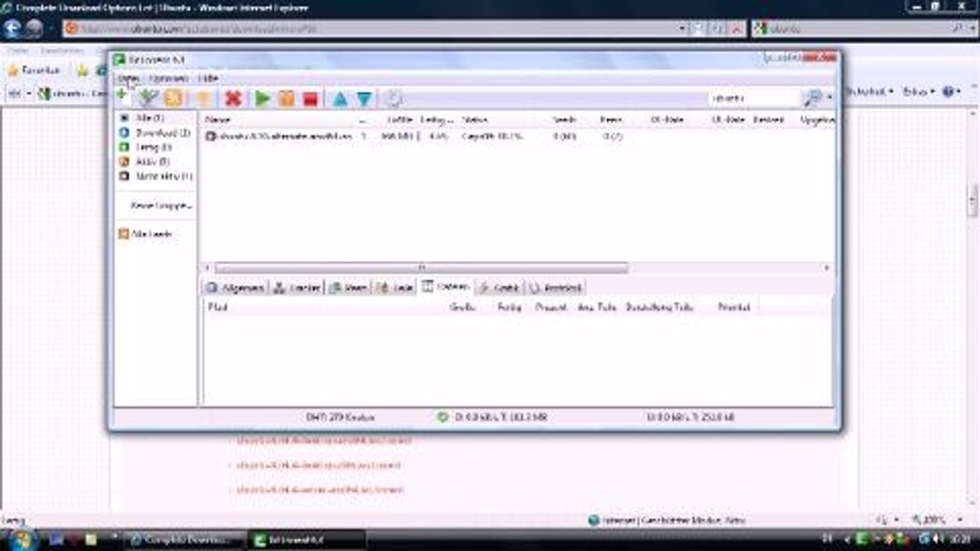Select the Download (1) category in sidebar
980x551 pixels.
(155, 132)
